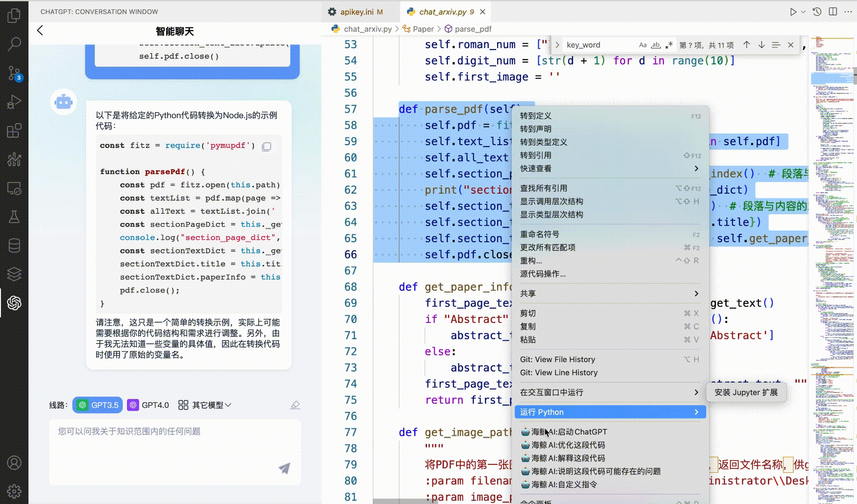The height and width of the screenshot is (504, 857).
Task: Focus the key_word find input
Action: pyautogui.click(x=600, y=45)
